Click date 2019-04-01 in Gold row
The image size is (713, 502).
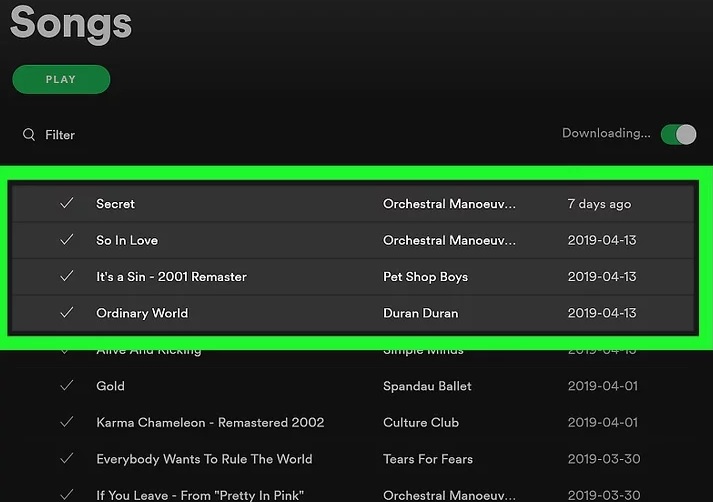pos(603,386)
